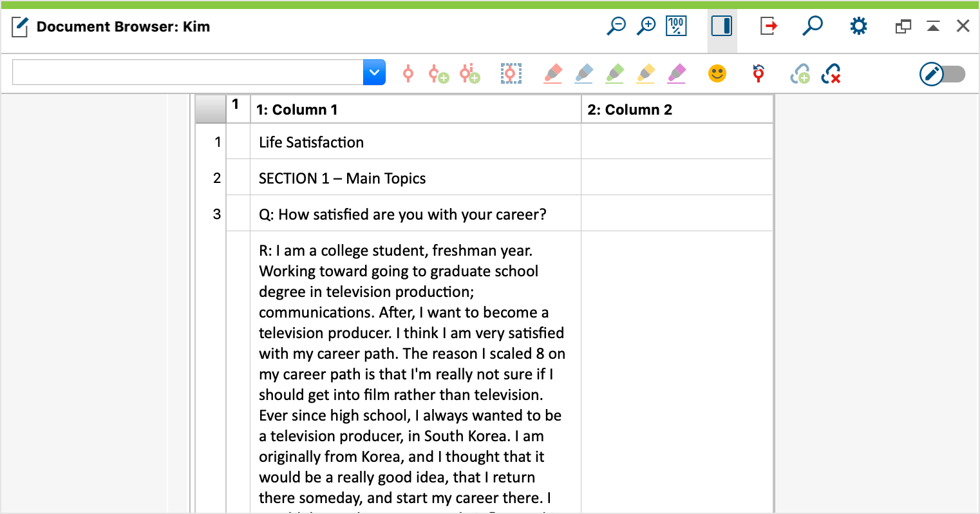The width and height of the screenshot is (980, 514).
Task: Select the in-vivo coding frame icon
Action: click(x=511, y=73)
